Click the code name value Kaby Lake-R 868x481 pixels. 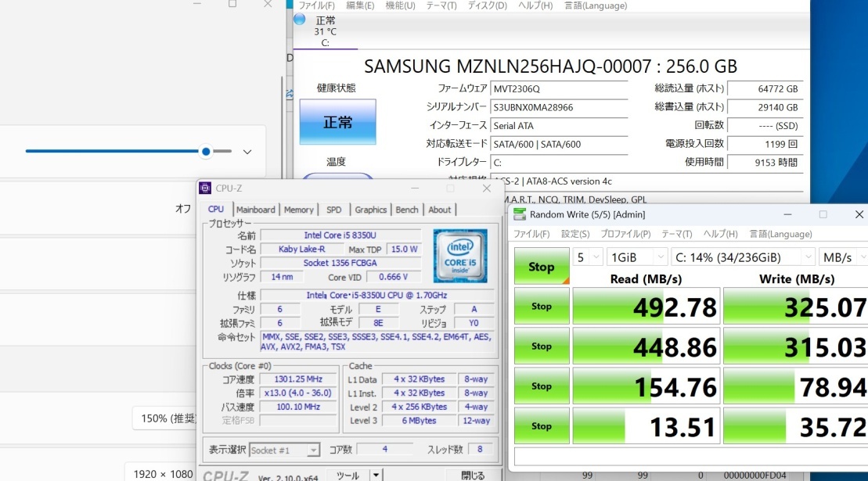point(301,249)
